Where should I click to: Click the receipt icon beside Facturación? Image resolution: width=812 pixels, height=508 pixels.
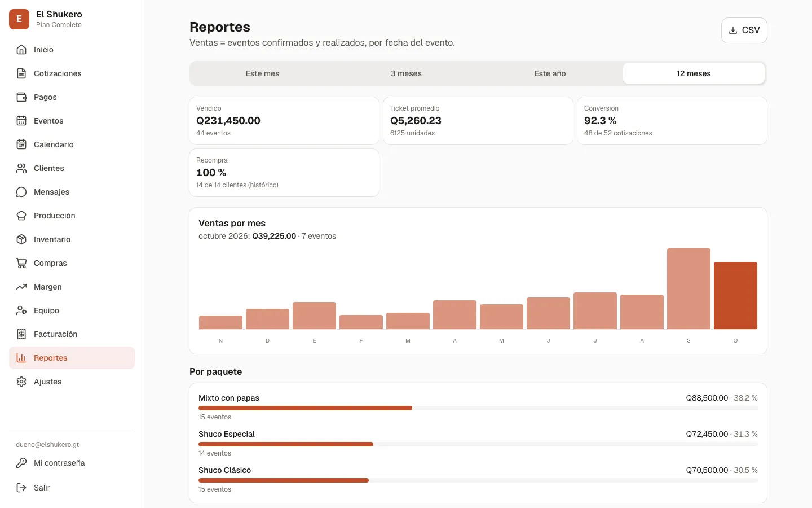pos(21,334)
